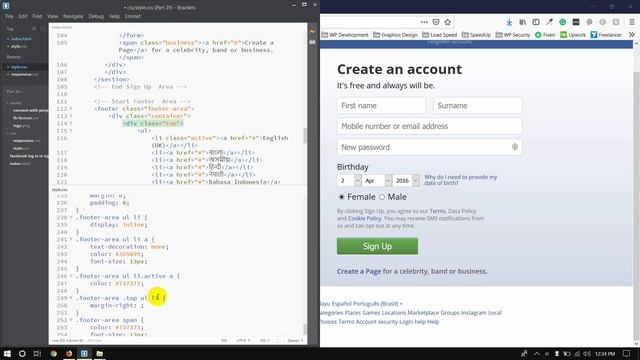Open the Freelancer bookmark
This screenshot has width=640, height=360.
click(x=606, y=35)
